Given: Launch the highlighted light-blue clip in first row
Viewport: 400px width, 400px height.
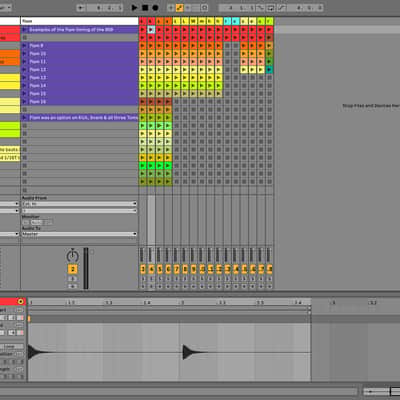Looking at the screenshot, I should [x=151, y=29].
